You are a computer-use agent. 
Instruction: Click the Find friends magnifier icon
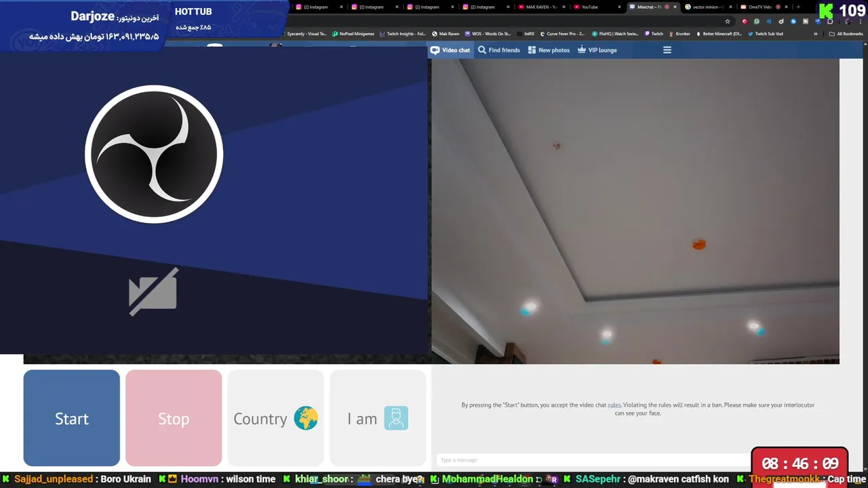(x=482, y=50)
